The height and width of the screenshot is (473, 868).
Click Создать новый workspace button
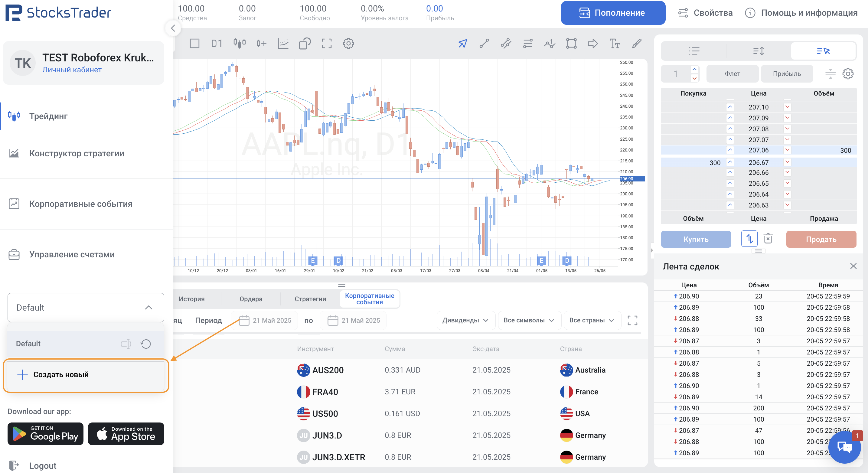(61, 374)
